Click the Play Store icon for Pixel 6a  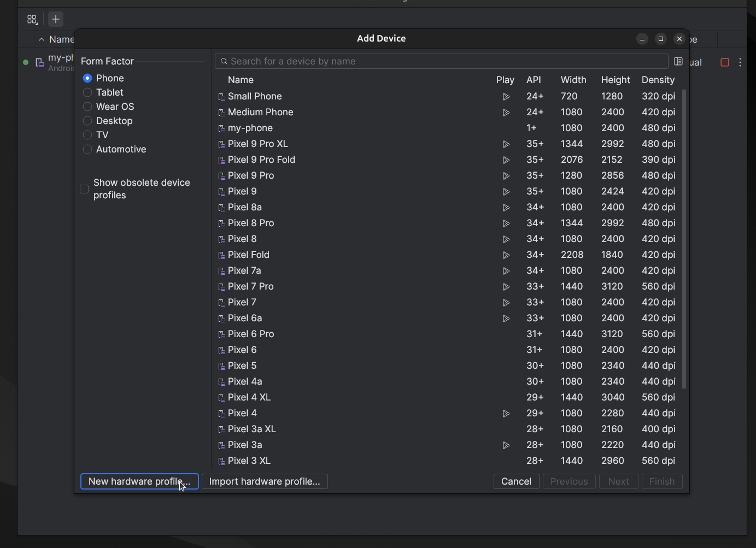click(506, 319)
